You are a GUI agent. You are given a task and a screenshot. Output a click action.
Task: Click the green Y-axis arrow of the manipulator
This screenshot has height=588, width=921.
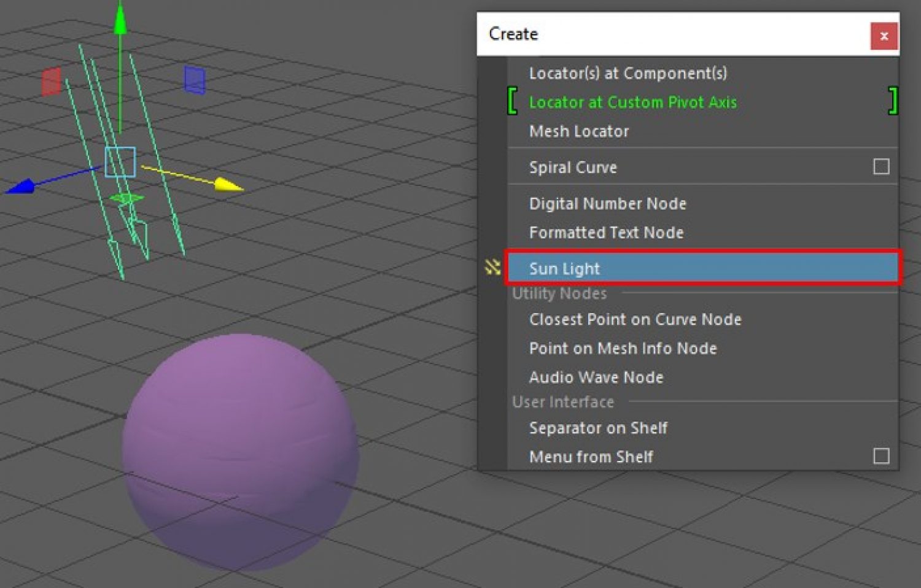120,21
